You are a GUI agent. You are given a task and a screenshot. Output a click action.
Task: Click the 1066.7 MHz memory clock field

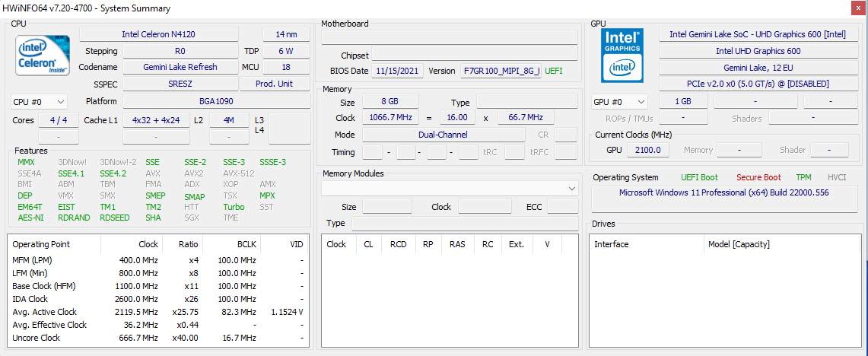390,117
